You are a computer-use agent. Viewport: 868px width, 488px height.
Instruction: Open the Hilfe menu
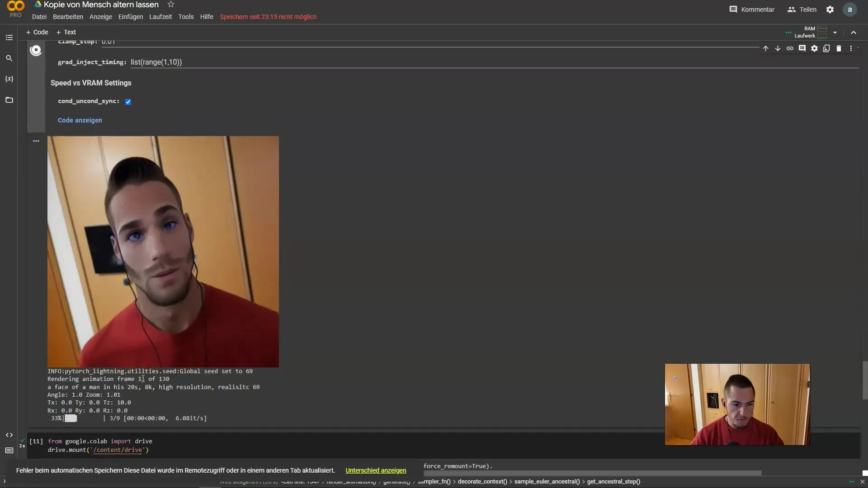tap(207, 17)
